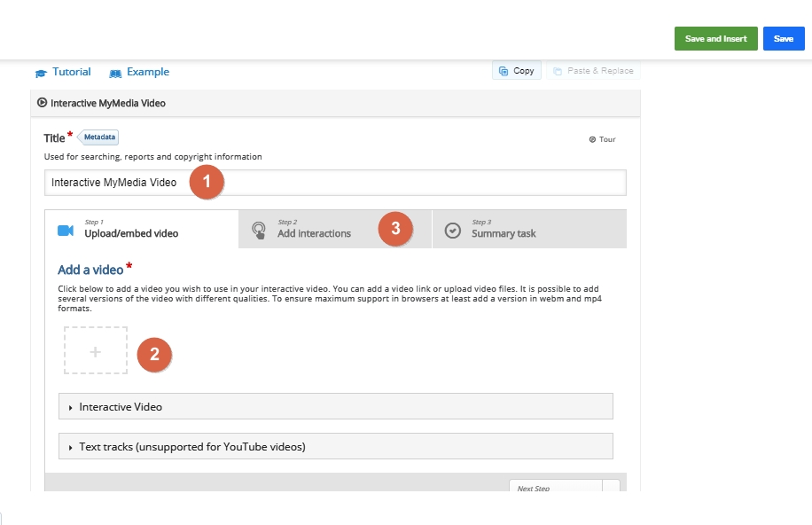Expand the Text tracks section arrow
The image size is (812, 525).
pos(70,447)
